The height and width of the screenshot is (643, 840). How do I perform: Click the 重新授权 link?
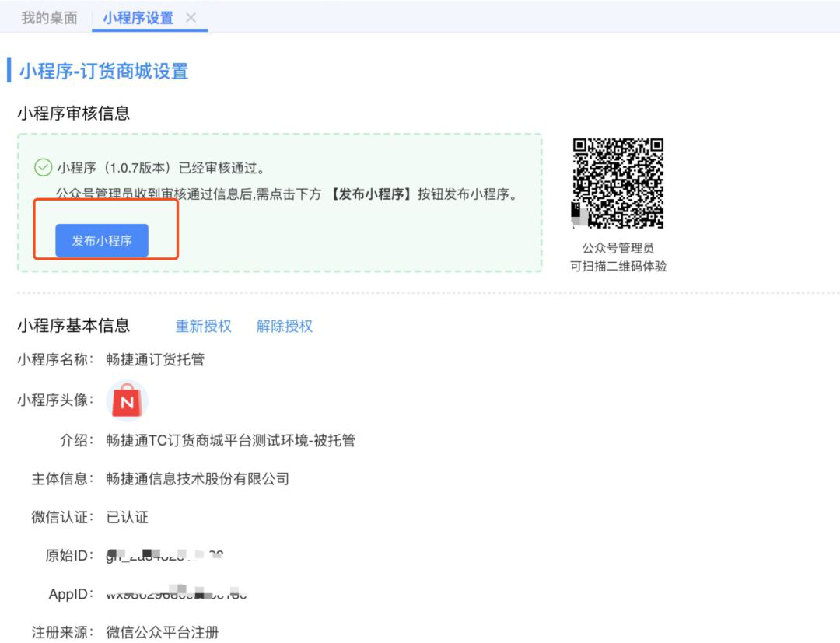[204, 326]
